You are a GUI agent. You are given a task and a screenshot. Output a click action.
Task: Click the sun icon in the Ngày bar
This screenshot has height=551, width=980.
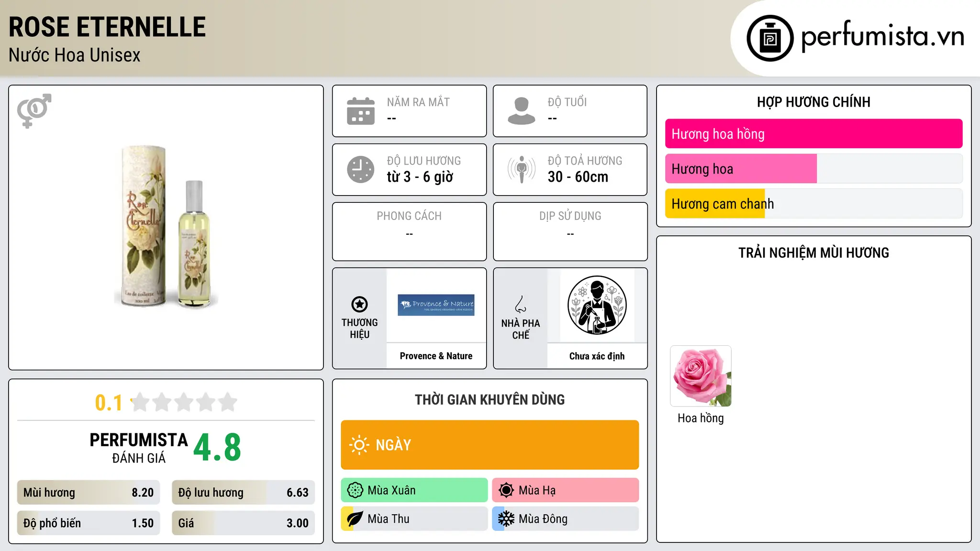click(359, 445)
